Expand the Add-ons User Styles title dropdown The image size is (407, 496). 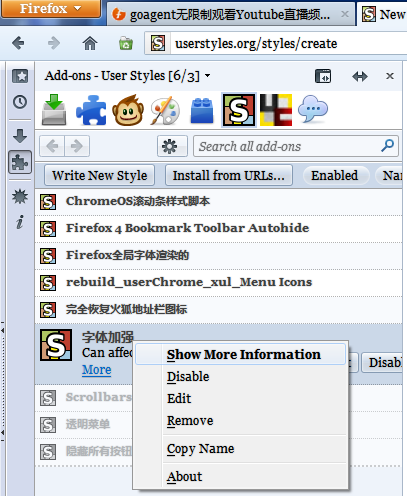(x=208, y=76)
